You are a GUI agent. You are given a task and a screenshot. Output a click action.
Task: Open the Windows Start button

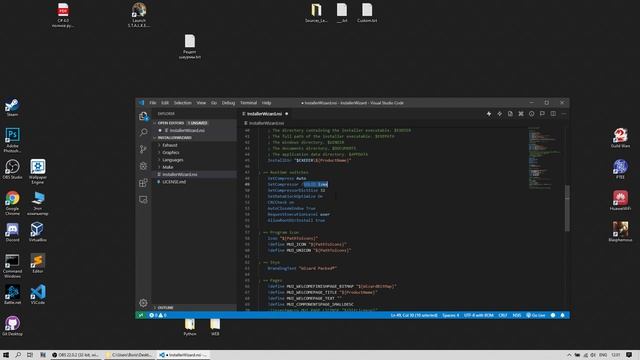tap(6, 355)
